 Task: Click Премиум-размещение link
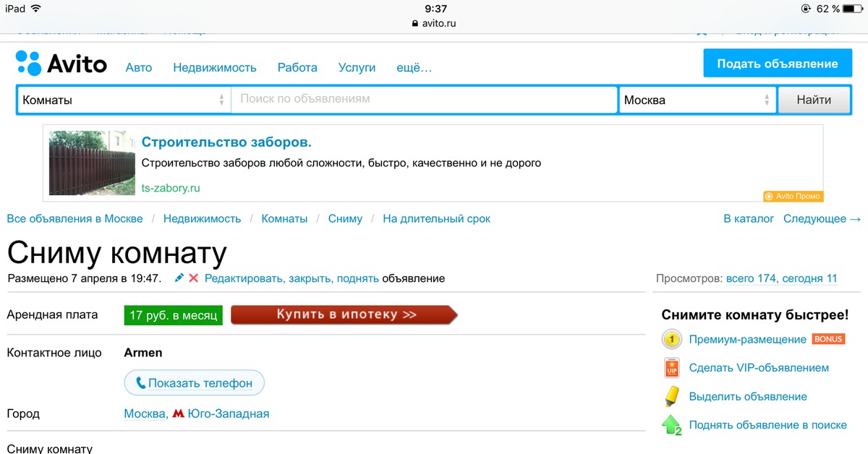pyautogui.click(x=748, y=339)
